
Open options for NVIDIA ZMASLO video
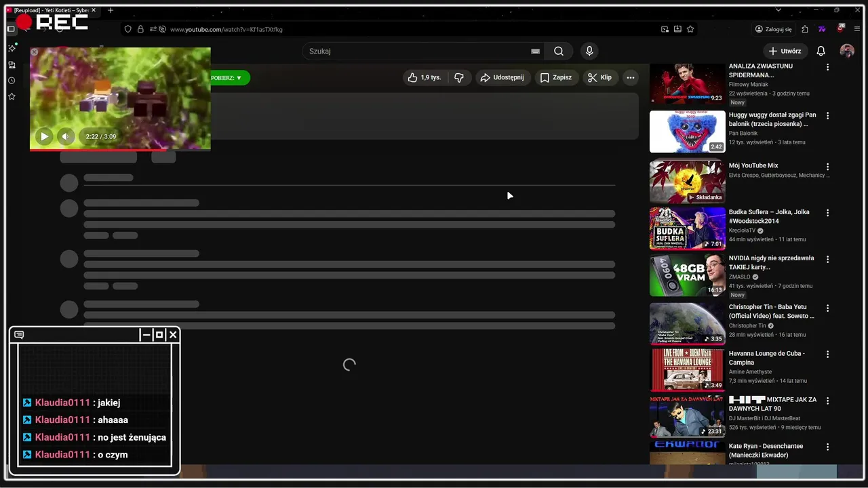coord(827,259)
